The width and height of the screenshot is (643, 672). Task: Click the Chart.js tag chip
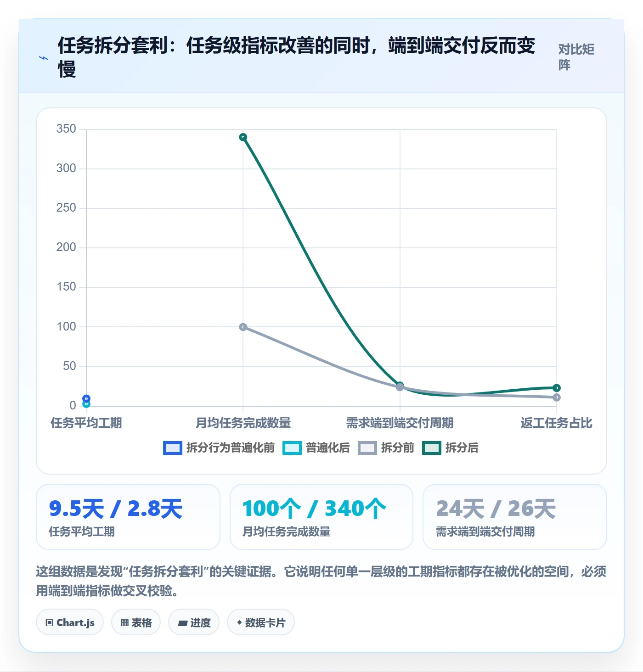pos(70,622)
